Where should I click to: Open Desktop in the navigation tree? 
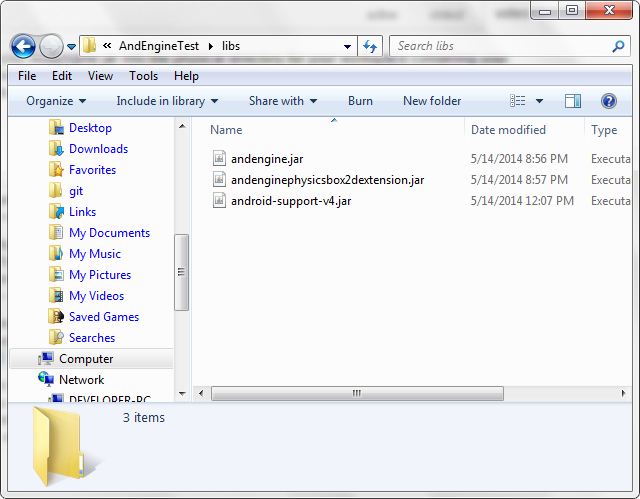[x=90, y=128]
